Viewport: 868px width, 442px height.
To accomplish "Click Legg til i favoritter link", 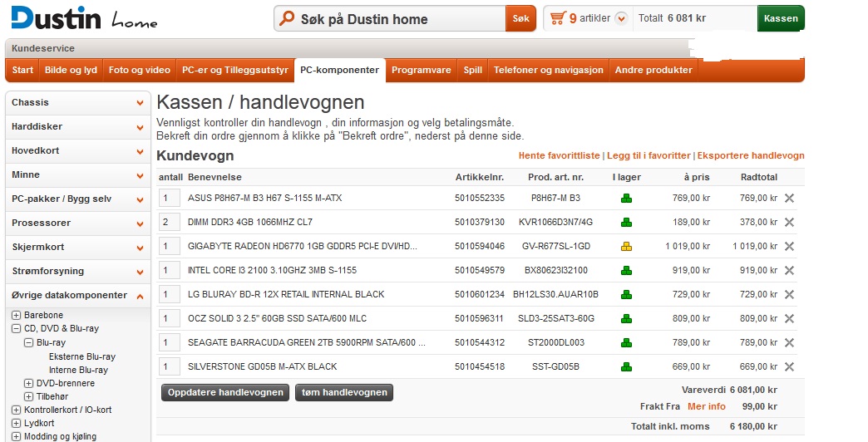I will tap(649, 155).
